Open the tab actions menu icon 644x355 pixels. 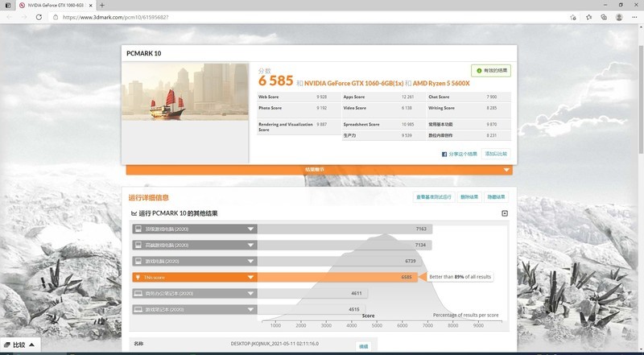(8, 6)
